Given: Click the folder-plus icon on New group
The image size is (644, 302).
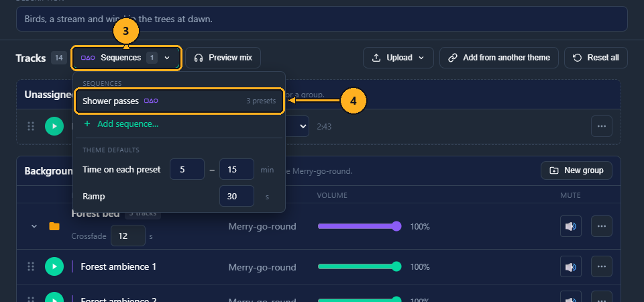Looking at the screenshot, I should [554, 170].
